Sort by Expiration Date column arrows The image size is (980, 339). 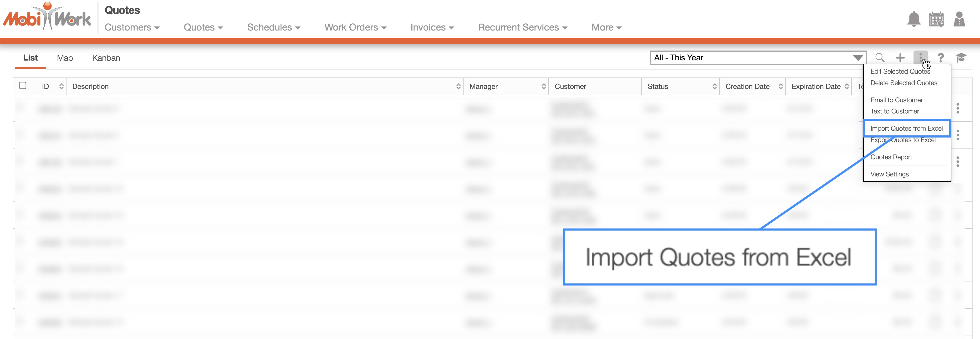coord(847,86)
